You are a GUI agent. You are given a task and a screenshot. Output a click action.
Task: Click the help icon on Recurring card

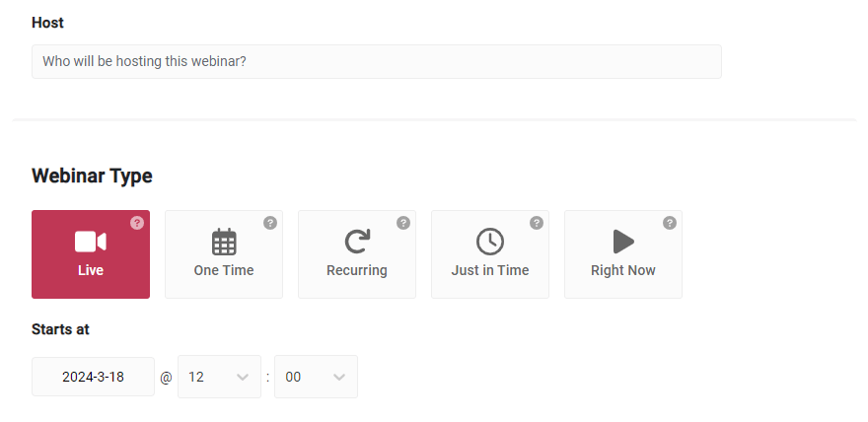[x=403, y=223]
